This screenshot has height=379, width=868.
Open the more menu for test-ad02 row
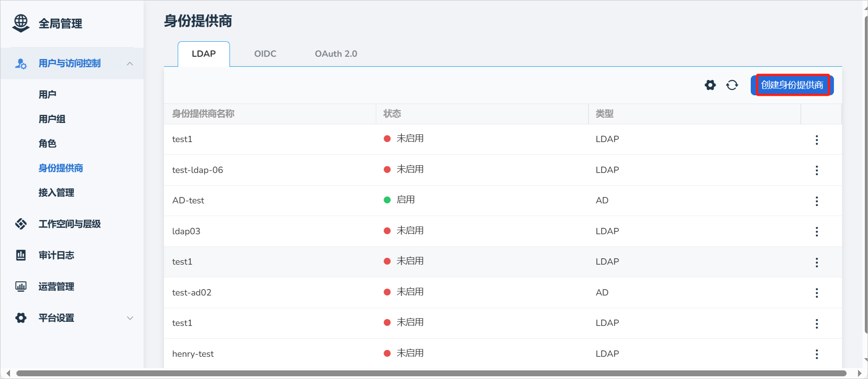(817, 293)
